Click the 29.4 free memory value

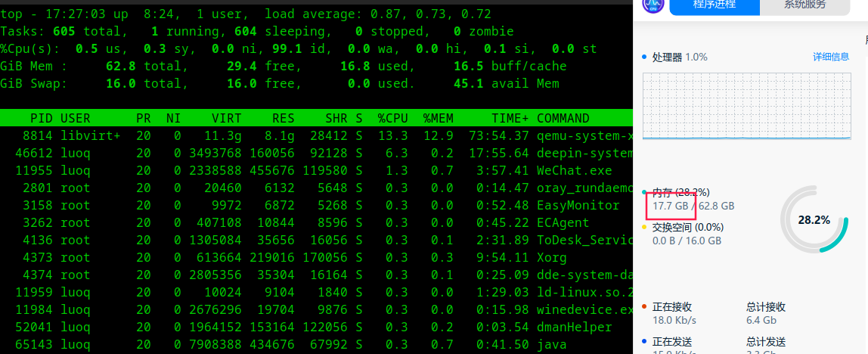[x=264, y=67]
